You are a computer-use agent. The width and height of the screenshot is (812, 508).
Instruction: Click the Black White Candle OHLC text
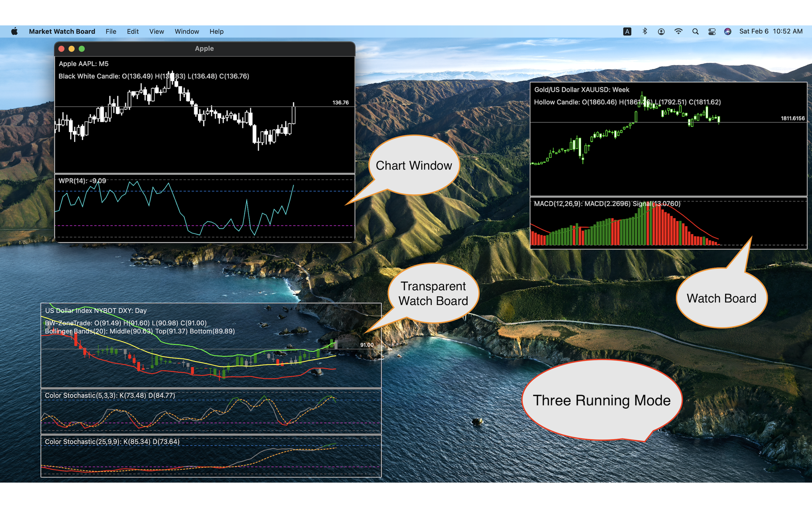[x=154, y=76]
